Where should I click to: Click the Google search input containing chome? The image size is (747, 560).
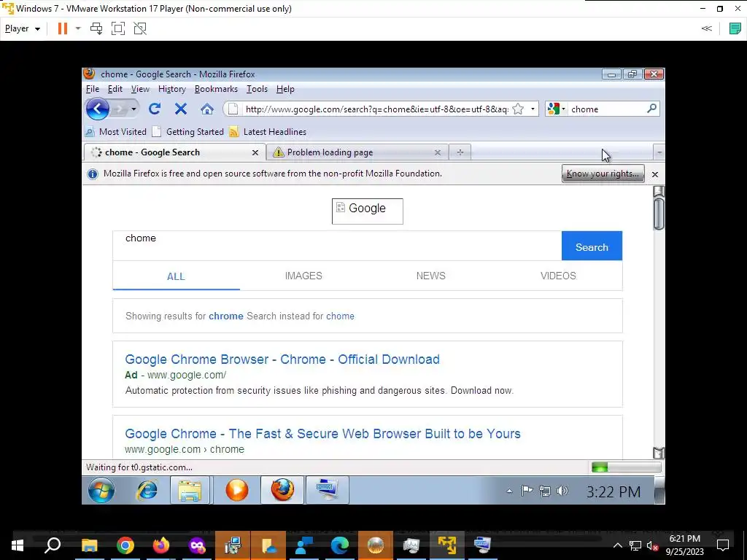[337, 246]
